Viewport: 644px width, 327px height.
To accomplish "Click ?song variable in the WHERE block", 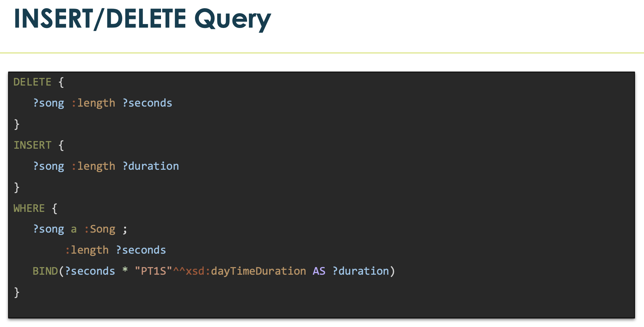I will pyautogui.click(x=49, y=229).
